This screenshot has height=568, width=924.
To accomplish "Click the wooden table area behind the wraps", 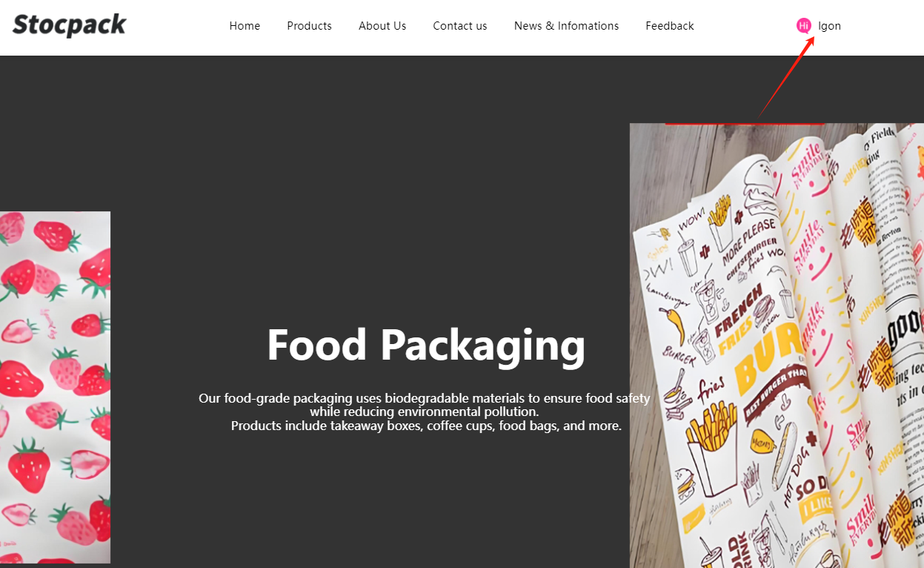I will click(671, 171).
